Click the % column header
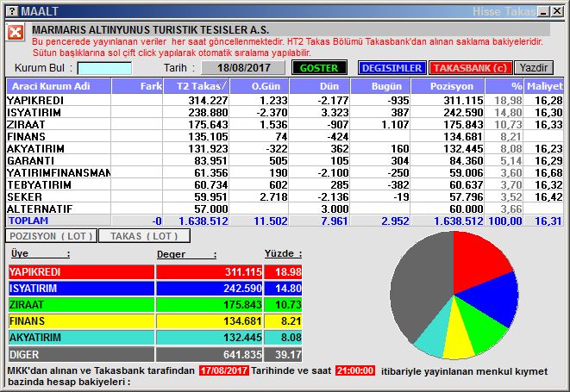This screenshot has height=392, width=570. [504, 86]
